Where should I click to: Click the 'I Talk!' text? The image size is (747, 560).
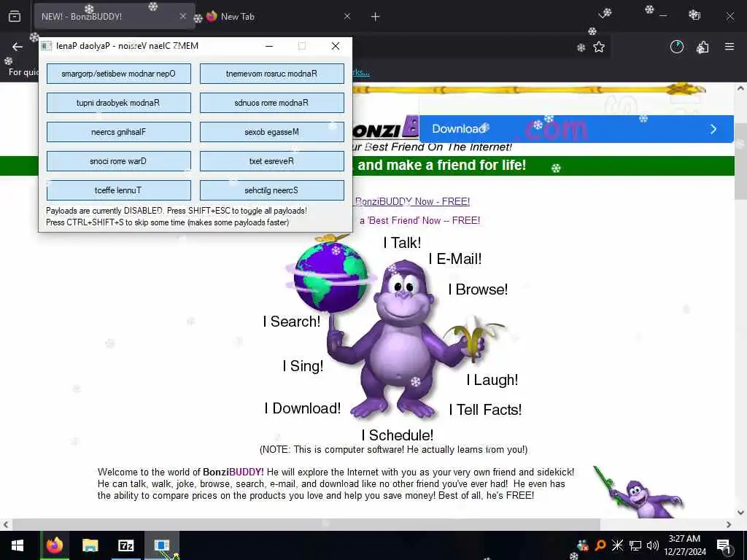402,242
